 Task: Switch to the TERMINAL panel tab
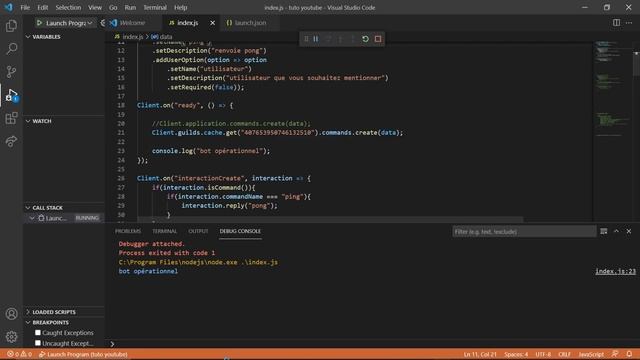[x=164, y=231]
